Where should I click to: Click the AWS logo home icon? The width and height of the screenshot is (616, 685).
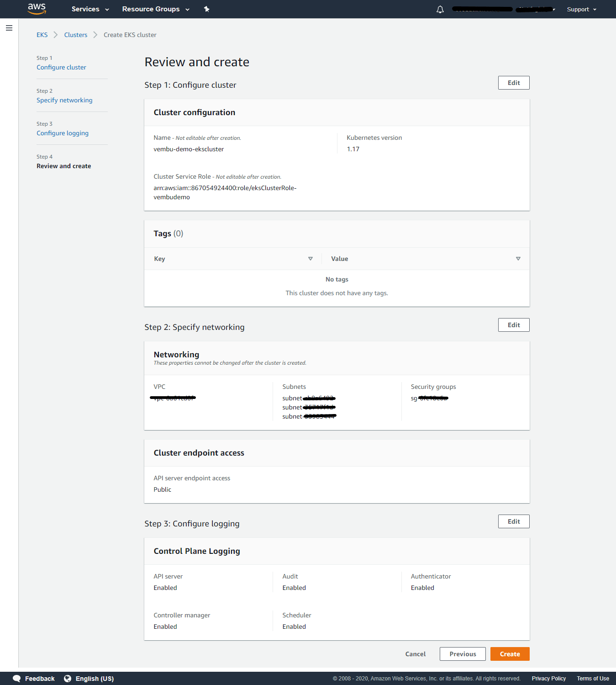(37, 9)
